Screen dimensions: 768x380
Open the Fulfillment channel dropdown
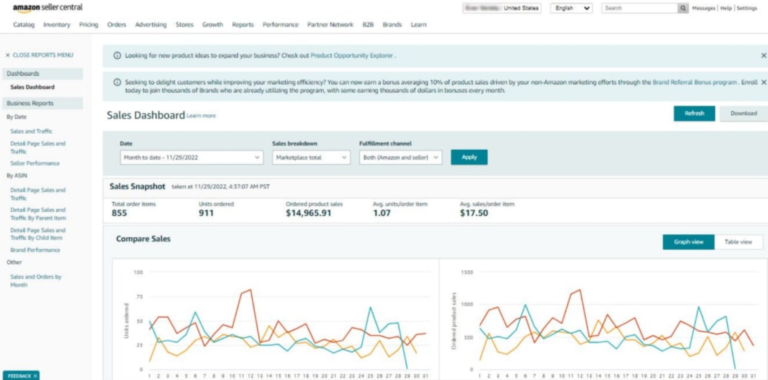pos(400,157)
